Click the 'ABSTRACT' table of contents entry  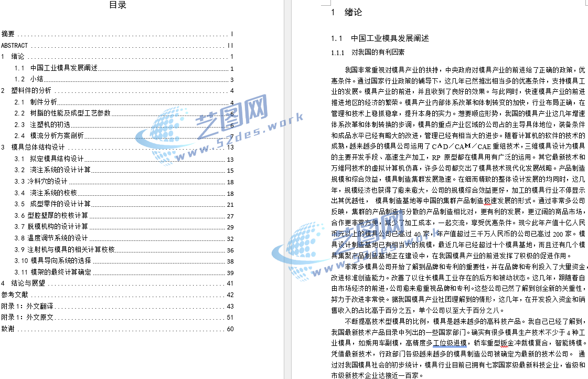[x=117, y=45]
